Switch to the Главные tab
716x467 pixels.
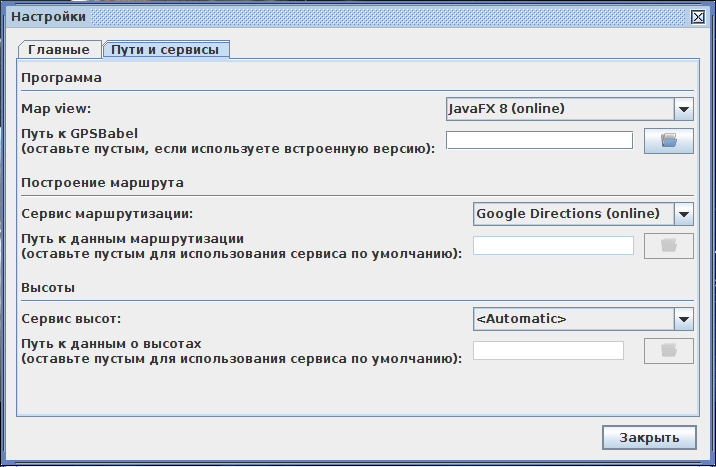pos(59,50)
